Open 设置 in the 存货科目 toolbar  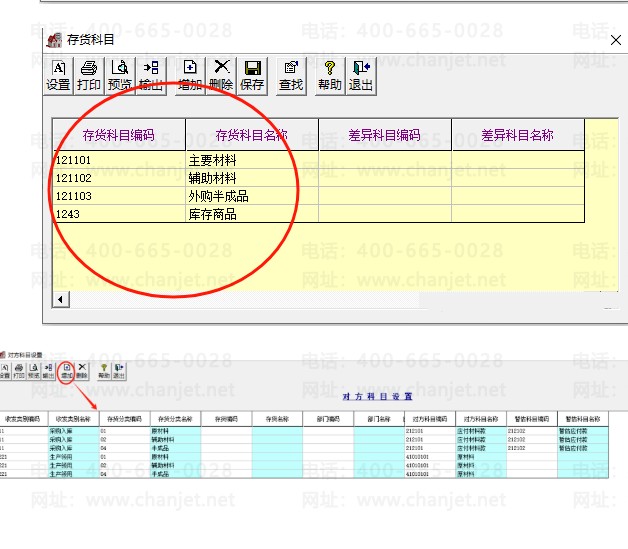pyautogui.click(x=58, y=76)
